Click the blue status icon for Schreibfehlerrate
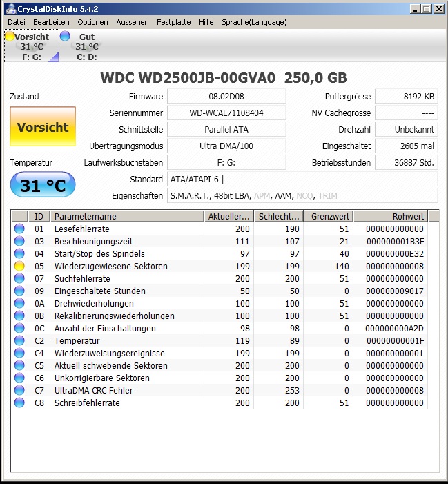Image resolution: width=448 pixels, height=484 pixels. point(19,403)
